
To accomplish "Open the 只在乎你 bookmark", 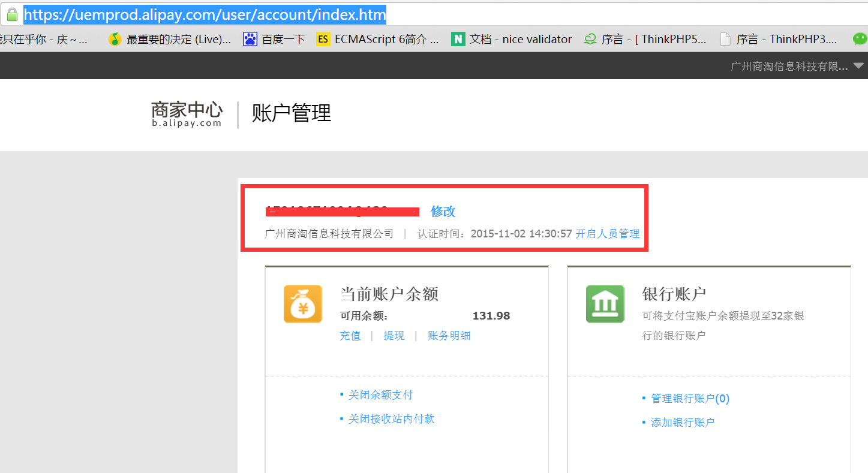I will tap(44, 40).
